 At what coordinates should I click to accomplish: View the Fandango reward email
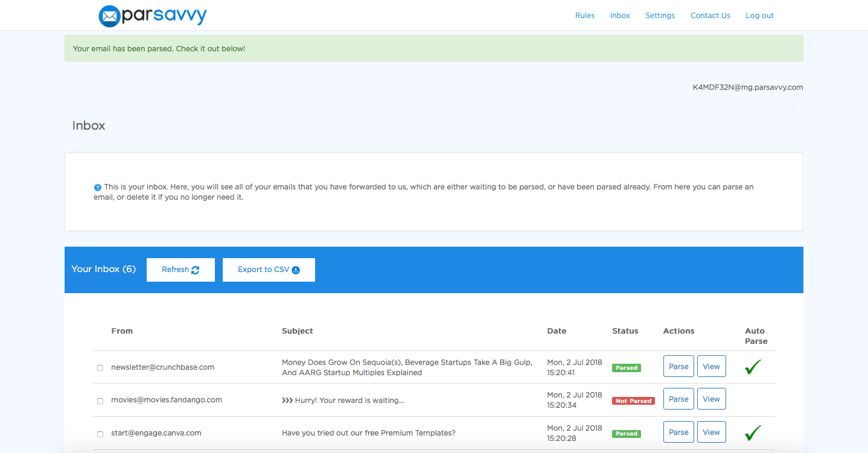click(712, 399)
